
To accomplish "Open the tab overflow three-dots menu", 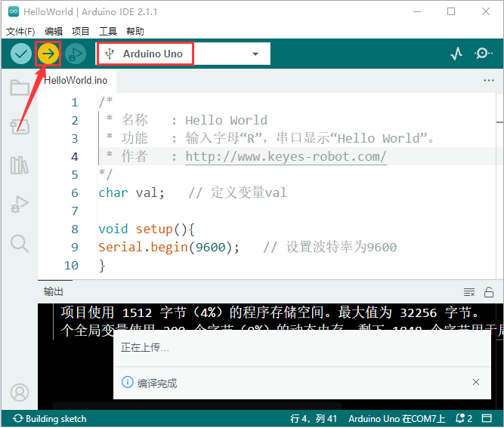I will pos(489,80).
